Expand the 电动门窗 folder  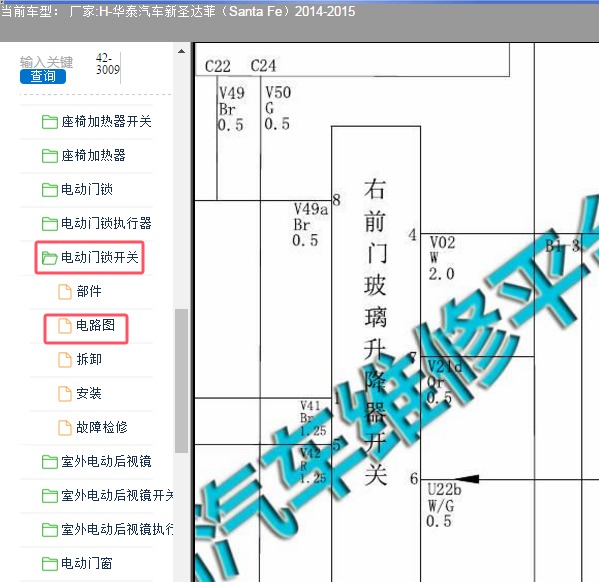coord(77,564)
